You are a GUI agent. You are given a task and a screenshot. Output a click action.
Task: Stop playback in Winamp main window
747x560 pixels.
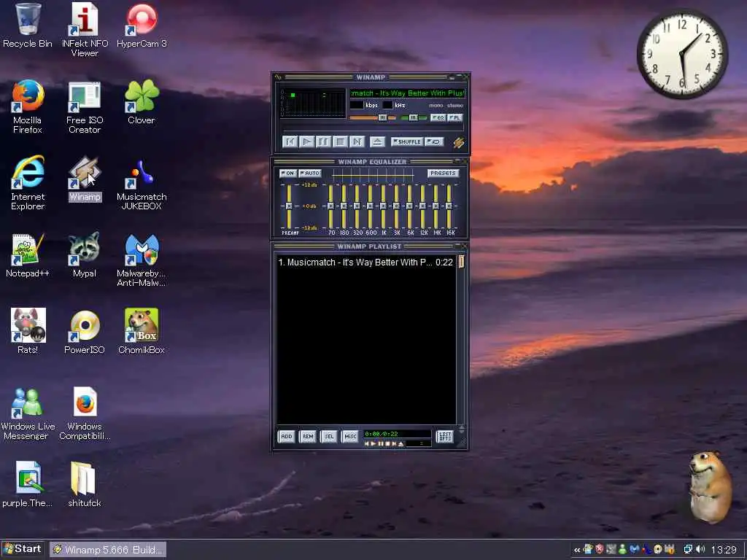(340, 141)
